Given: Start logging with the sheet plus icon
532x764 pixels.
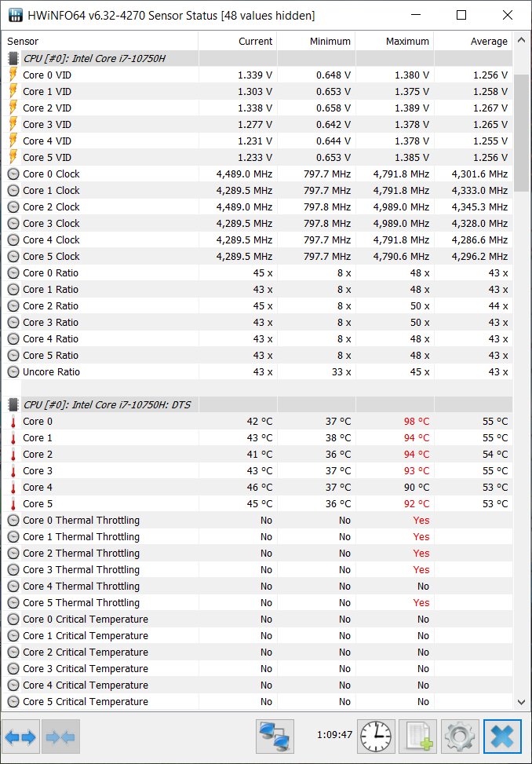Looking at the screenshot, I should tap(418, 737).
